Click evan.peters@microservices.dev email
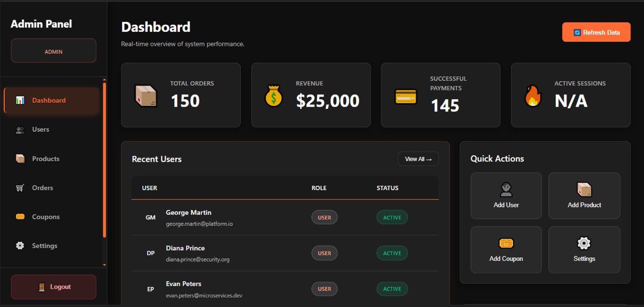This screenshot has height=307, width=644. click(204, 296)
